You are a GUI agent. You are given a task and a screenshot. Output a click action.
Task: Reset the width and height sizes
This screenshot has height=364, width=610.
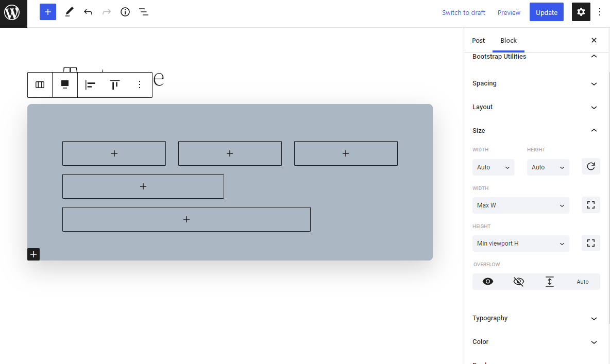591,166
